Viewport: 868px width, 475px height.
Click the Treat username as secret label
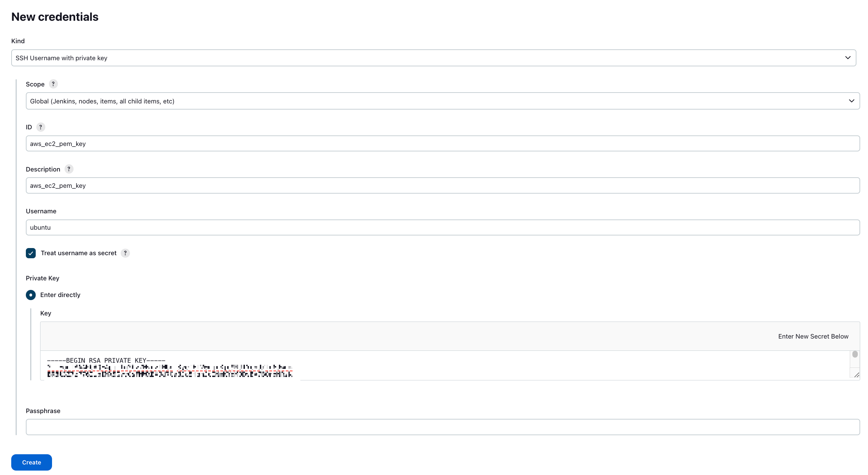coord(79,253)
